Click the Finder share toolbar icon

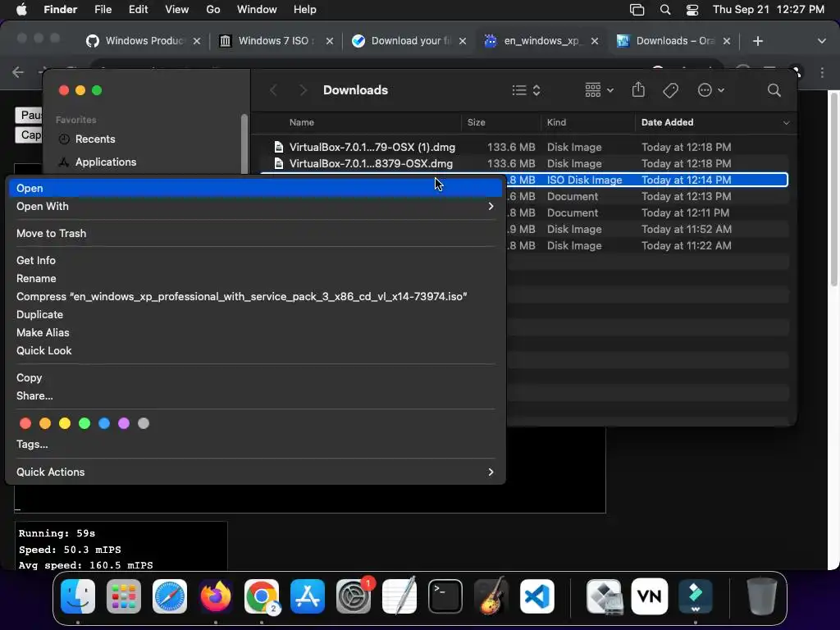tap(638, 89)
